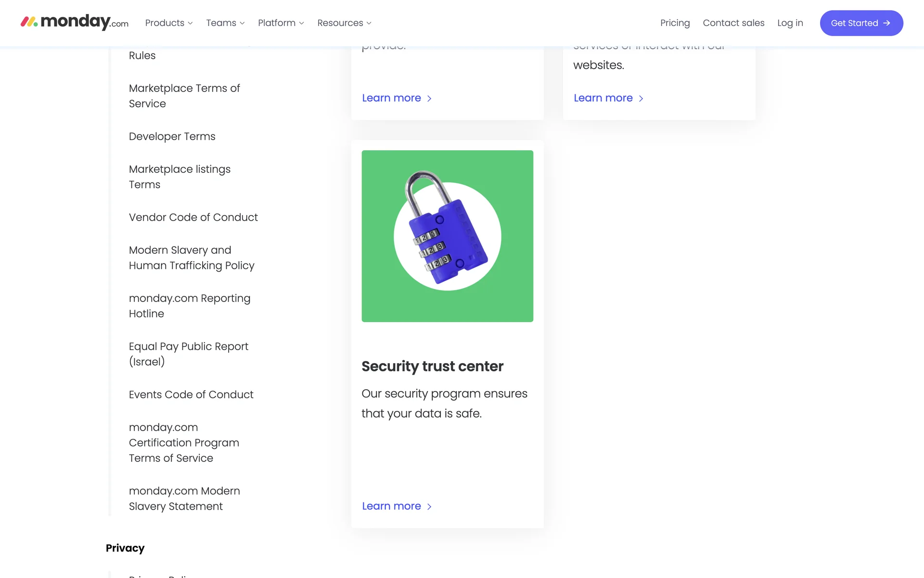
Task: Open monday.com Reporting Hotline link
Action: (x=189, y=306)
